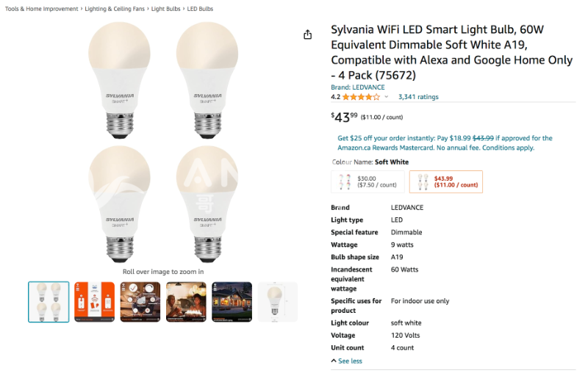
Task: Open the star rating dropdown arrow
Action: tap(387, 97)
